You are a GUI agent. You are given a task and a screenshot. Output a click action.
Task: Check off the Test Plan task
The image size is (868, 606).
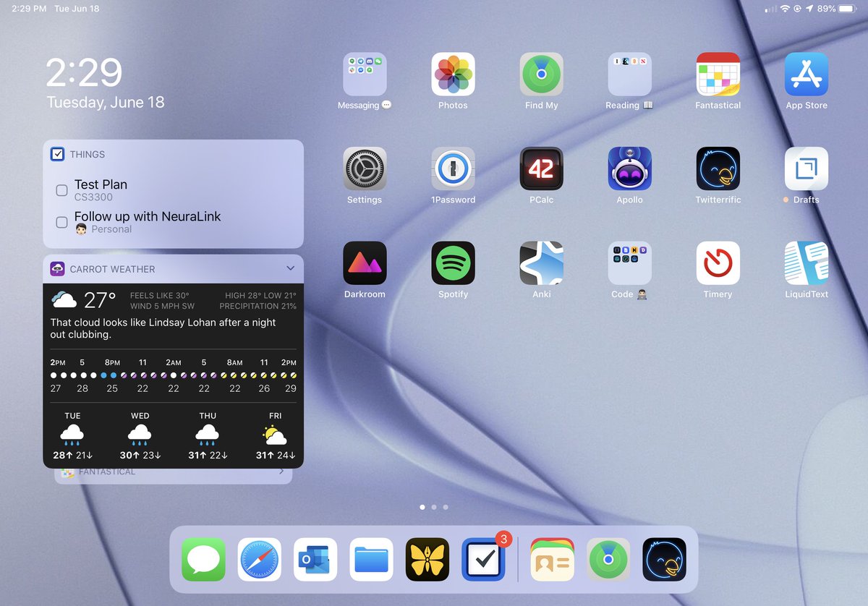[x=62, y=190]
